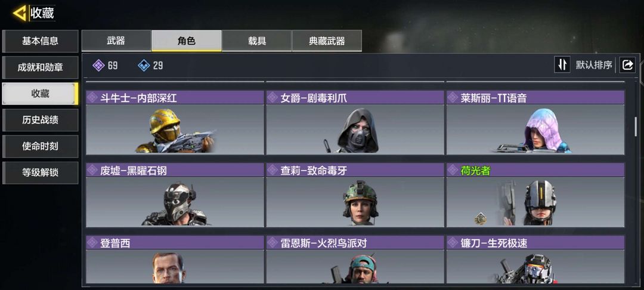Click the vertical scrollbar of character list
The width and height of the screenshot is (644, 290).
[636, 127]
